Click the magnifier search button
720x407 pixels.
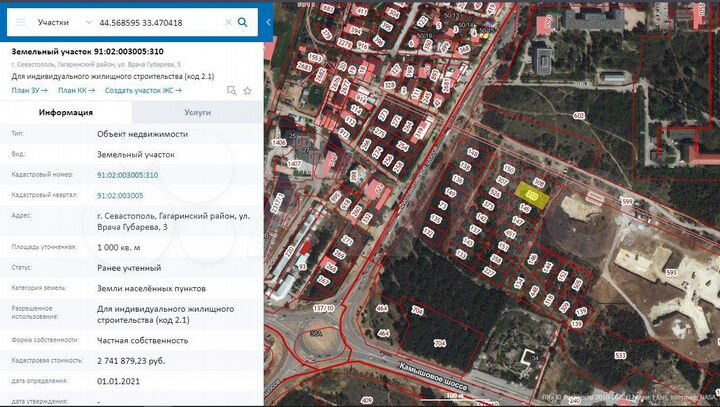pos(242,21)
